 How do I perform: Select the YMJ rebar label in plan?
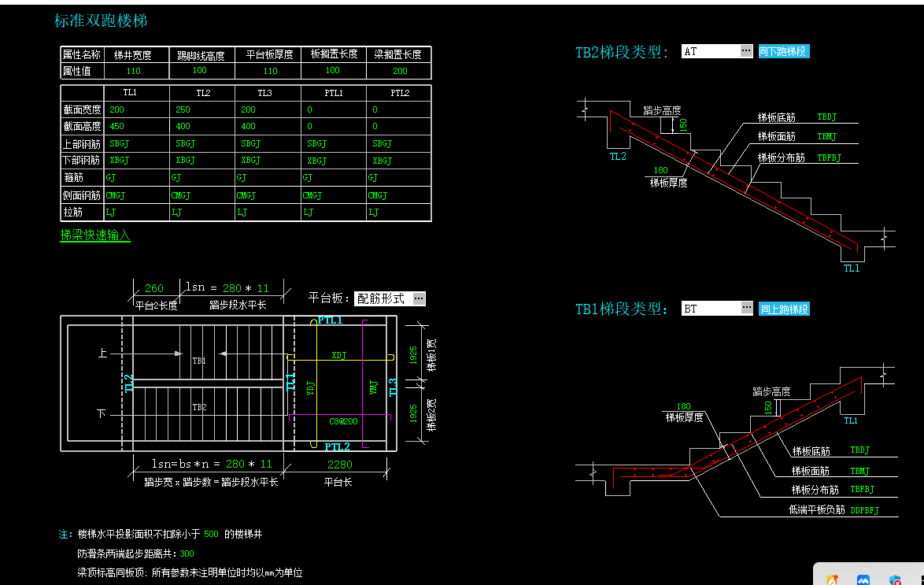pyautogui.click(x=373, y=387)
